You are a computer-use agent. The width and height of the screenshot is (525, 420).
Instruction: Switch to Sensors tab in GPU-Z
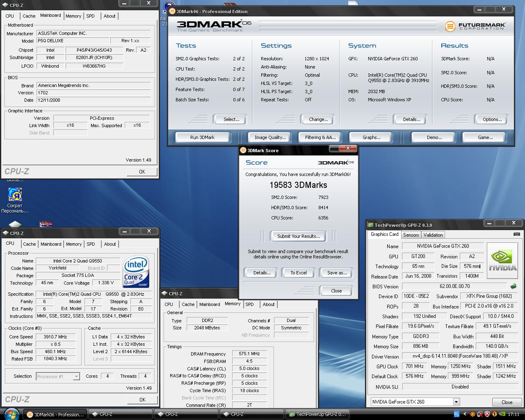[411, 235]
